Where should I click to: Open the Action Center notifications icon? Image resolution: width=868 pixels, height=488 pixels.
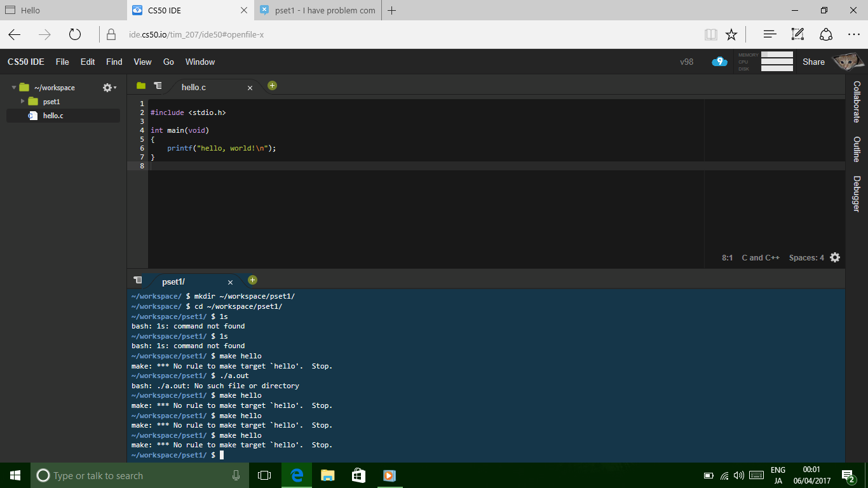tap(848, 475)
